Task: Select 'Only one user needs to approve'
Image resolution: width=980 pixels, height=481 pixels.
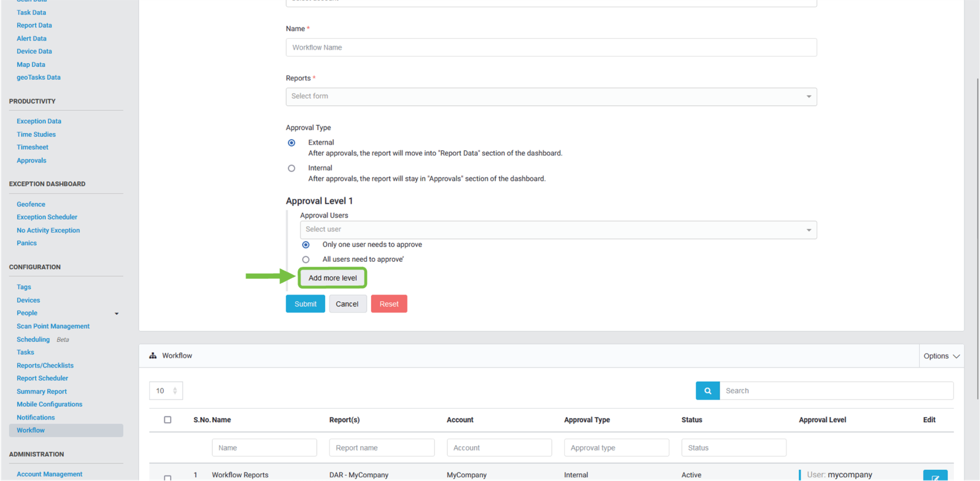Action: pyautogui.click(x=306, y=245)
